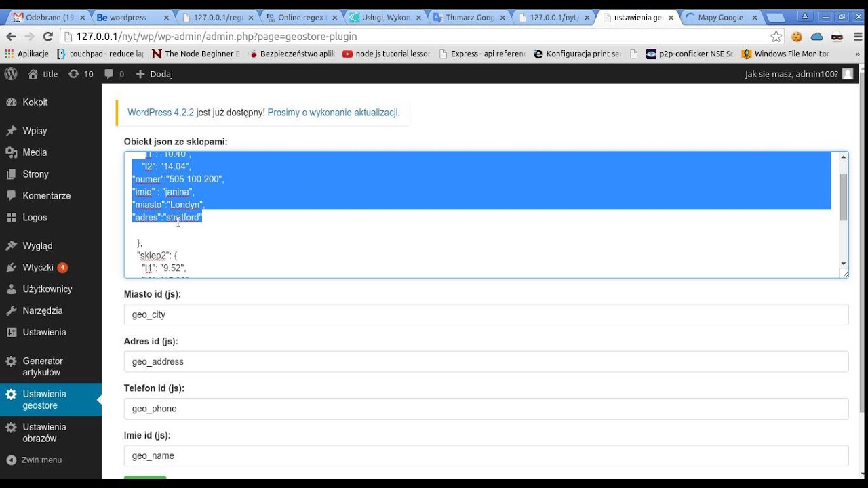The width and height of the screenshot is (868, 488).
Task: Open the comments bubble icon in admin bar
Action: point(114,74)
